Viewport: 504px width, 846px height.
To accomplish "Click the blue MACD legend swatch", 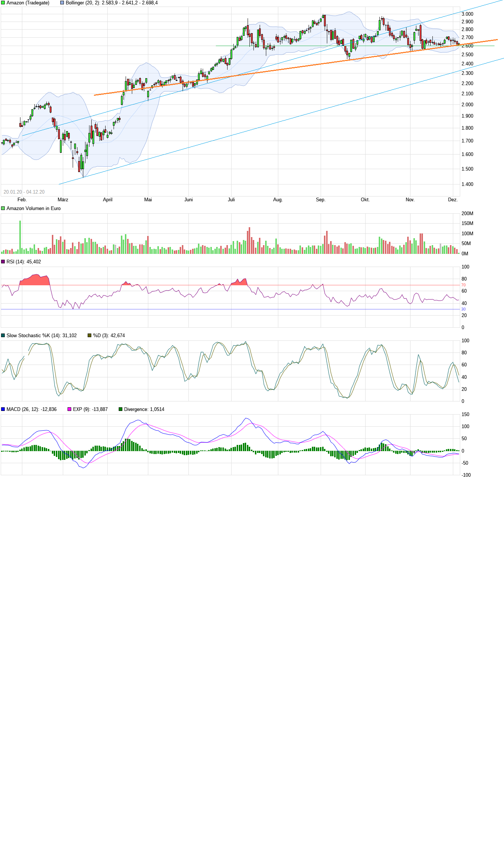I will click(x=3, y=409).
